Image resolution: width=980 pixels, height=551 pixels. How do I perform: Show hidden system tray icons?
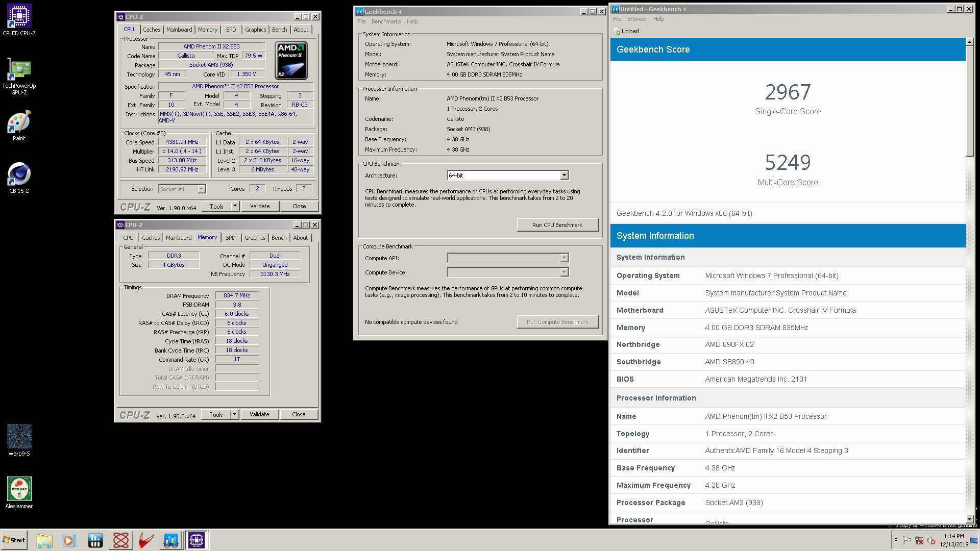[x=896, y=540]
